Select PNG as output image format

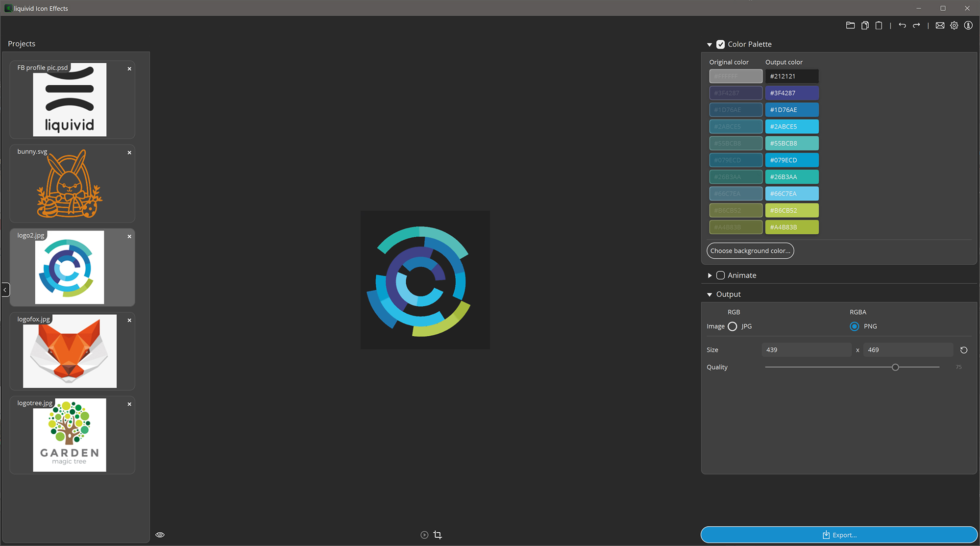click(x=855, y=326)
